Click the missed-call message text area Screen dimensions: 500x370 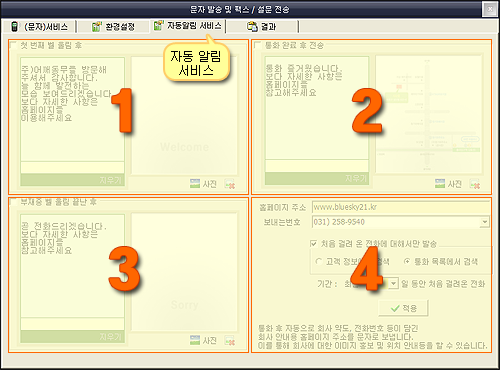click(72, 266)
